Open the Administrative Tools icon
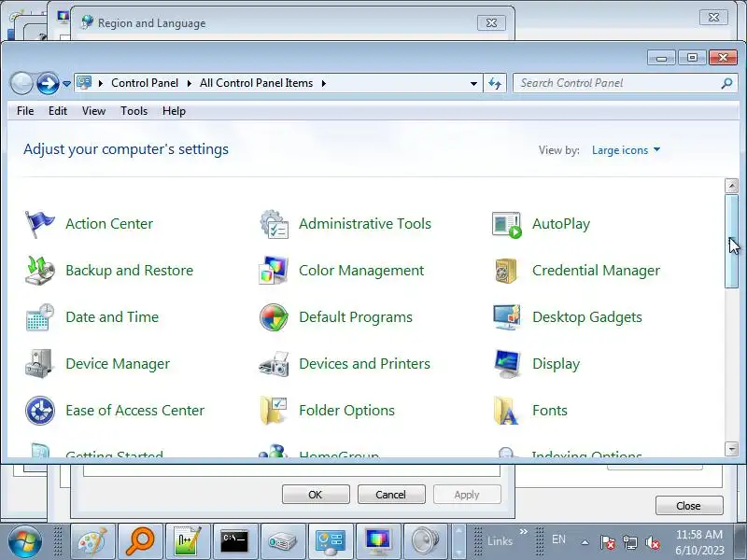 point(274,224)
